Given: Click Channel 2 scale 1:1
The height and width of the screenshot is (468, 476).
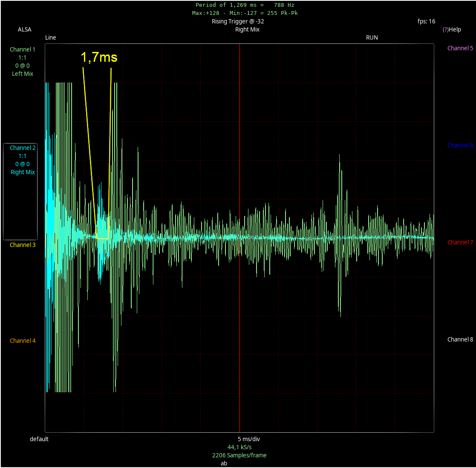Looking at the screenshot, I should pyautogui.click(x=23, y=156).
